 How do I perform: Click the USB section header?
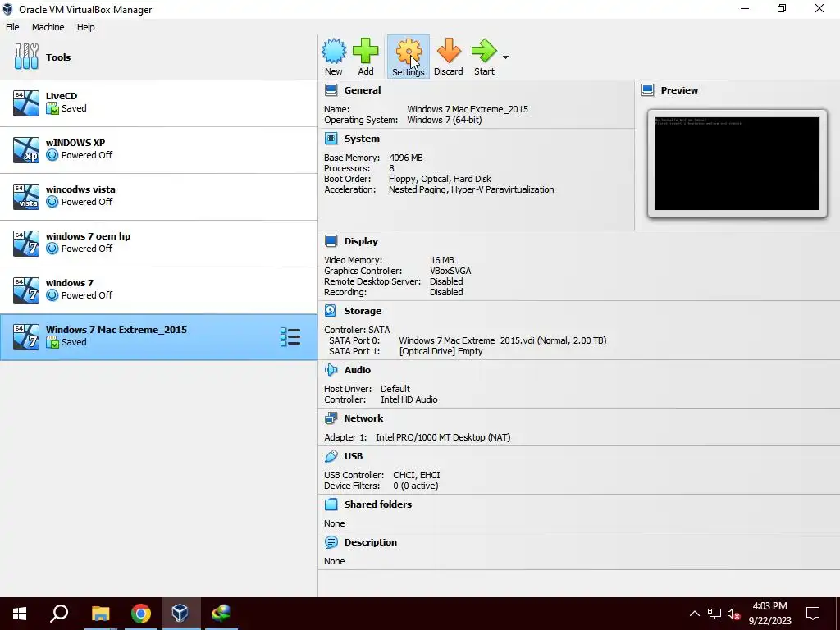(x=354, y=456)
